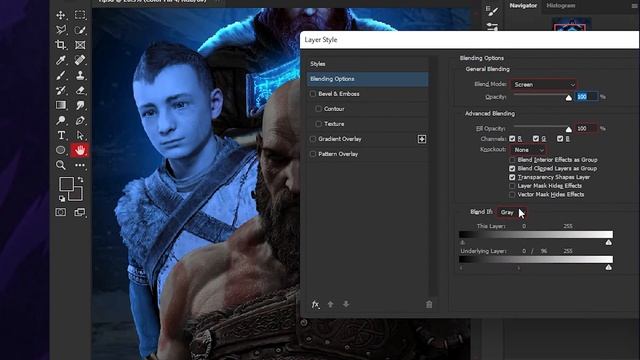Select the Eyedropper tool
Viewport: 640px width, 360px height.
61,60
